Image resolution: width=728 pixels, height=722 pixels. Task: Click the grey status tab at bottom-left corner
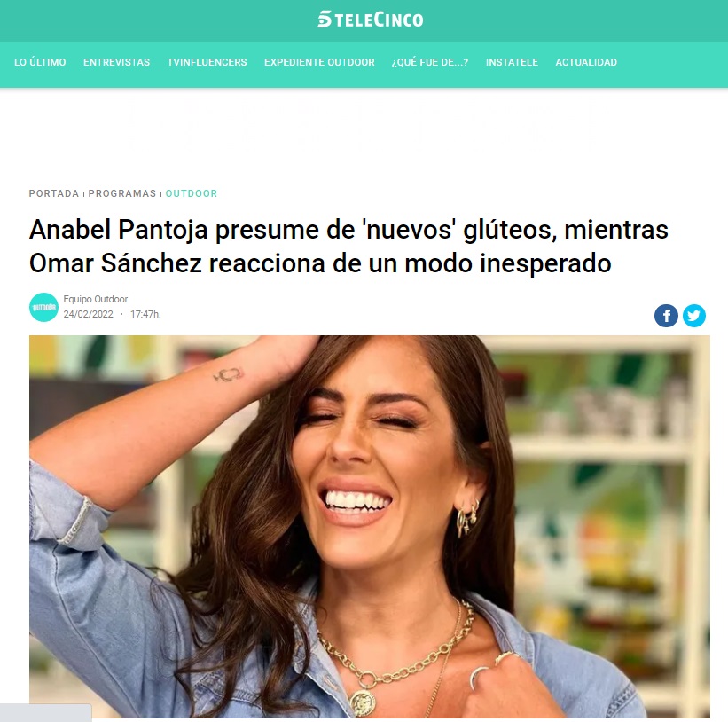tap(45, 713)
